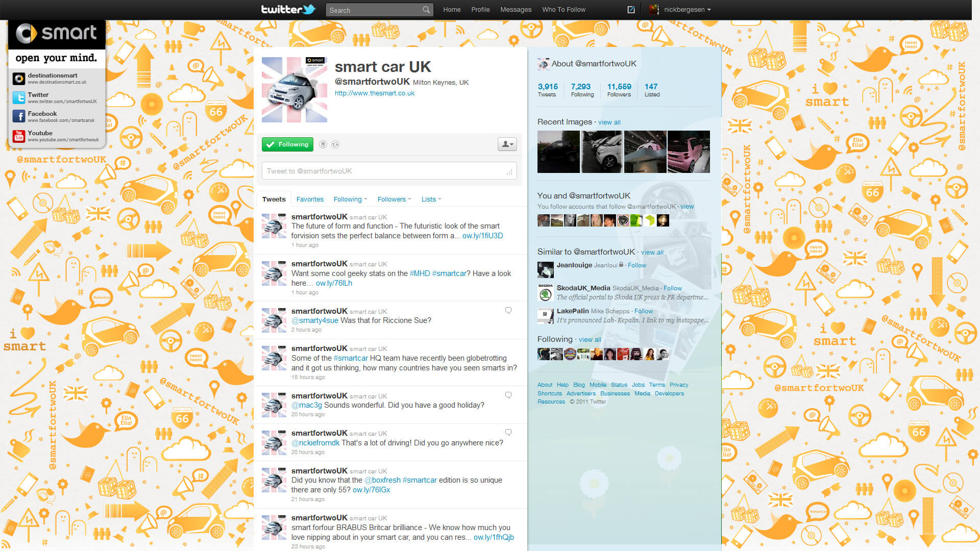Click the search magnifier icon
Viewport: 980px width, 551px height.
426,10
